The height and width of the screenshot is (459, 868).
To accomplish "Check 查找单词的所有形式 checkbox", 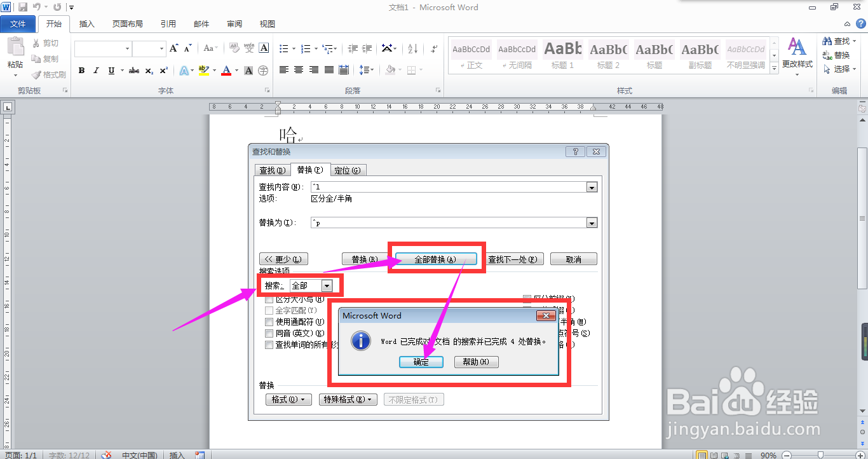I will tap(269, 345).
